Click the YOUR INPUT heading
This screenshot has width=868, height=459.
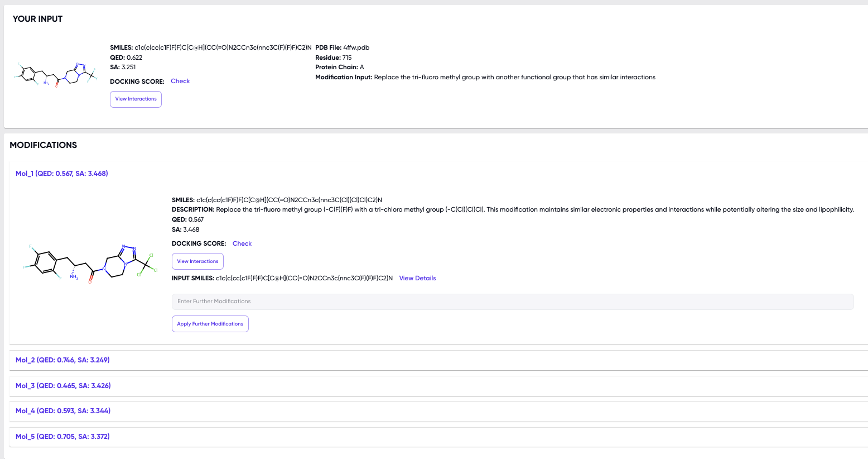tap(37, 19)
